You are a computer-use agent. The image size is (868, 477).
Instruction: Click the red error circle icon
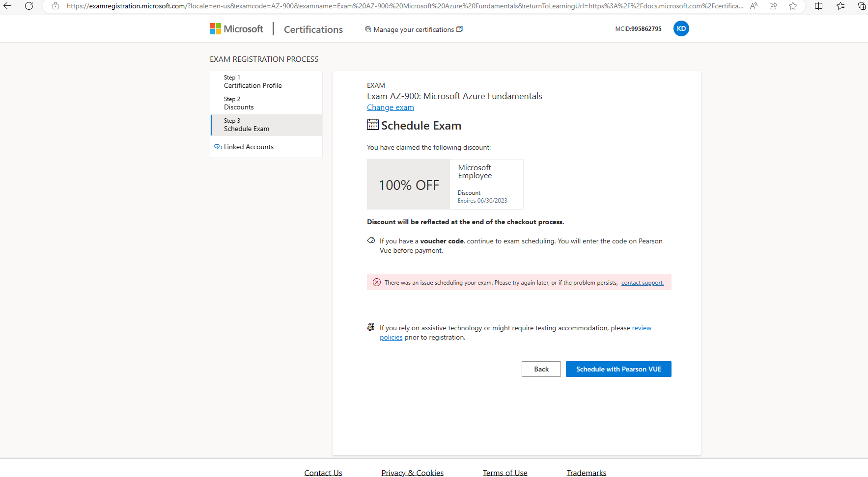point(377,282)
